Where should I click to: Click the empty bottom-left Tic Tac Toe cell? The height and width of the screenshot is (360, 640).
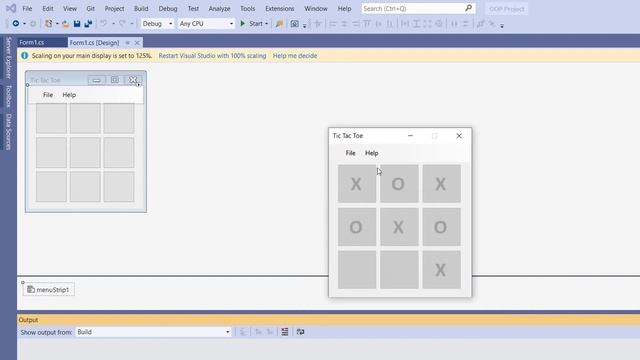357,270
